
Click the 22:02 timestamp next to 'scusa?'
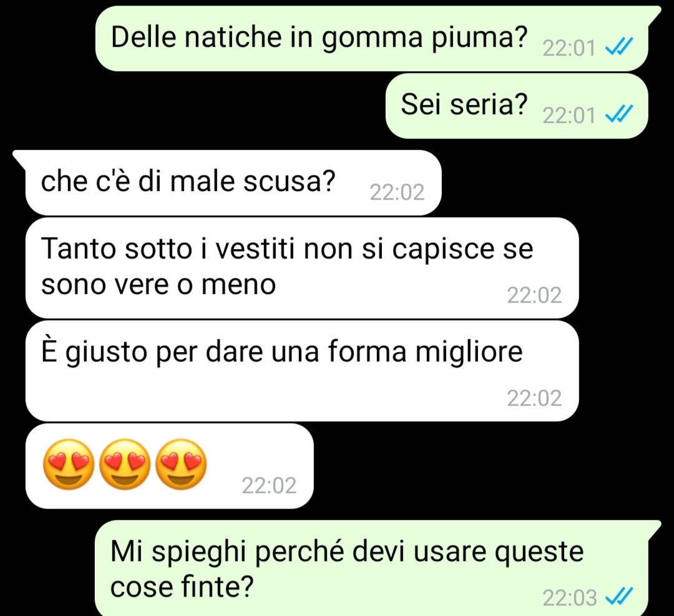tap(397, 193)
